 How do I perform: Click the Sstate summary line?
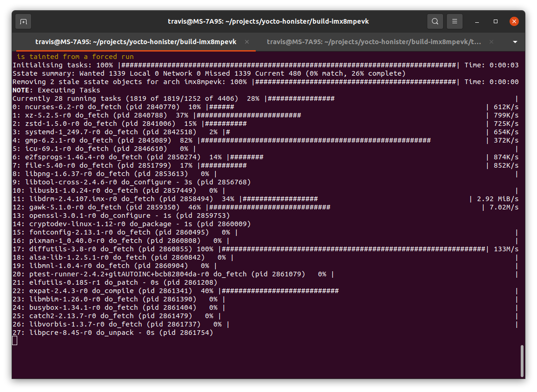pyautogui.click(x=209, y=73)
